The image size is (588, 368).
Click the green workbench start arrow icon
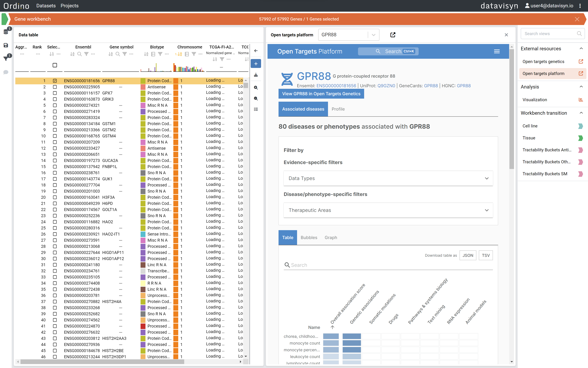[x=5, y=19]
